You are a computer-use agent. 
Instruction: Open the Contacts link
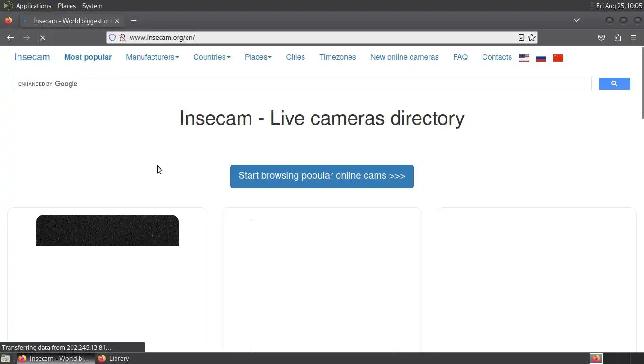coord(497,57)
